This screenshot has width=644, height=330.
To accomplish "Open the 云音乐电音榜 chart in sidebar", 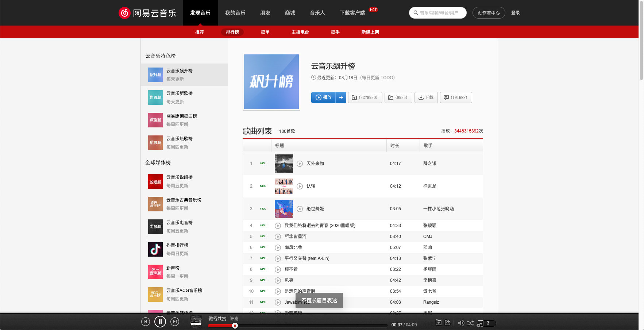I will [x=184, y=227].
